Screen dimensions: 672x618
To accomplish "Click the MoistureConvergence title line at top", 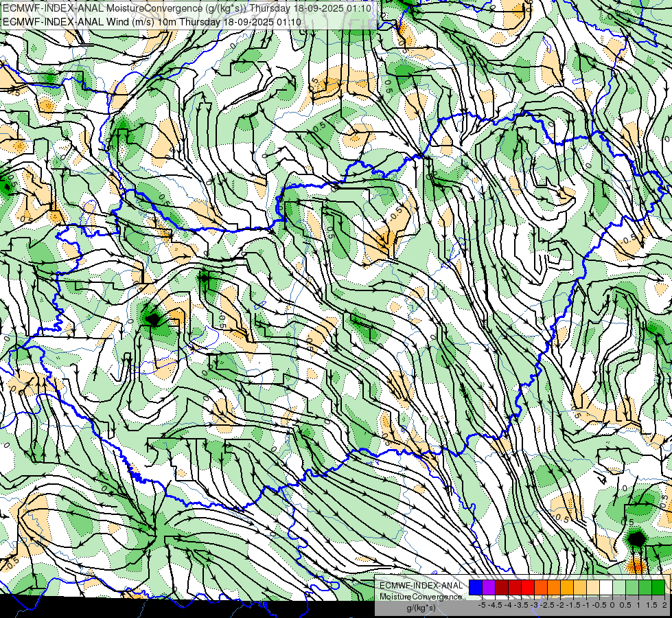I will click(x=187, y=8).
